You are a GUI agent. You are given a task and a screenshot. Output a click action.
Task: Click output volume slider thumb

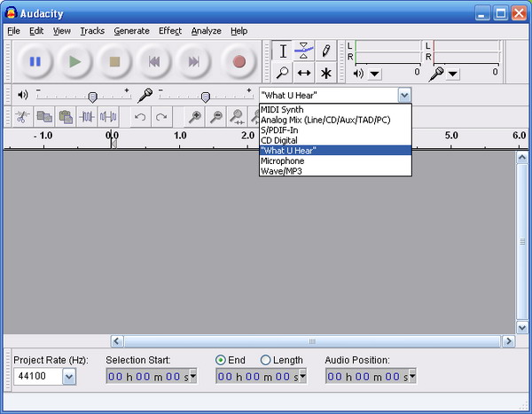(92, 98)
